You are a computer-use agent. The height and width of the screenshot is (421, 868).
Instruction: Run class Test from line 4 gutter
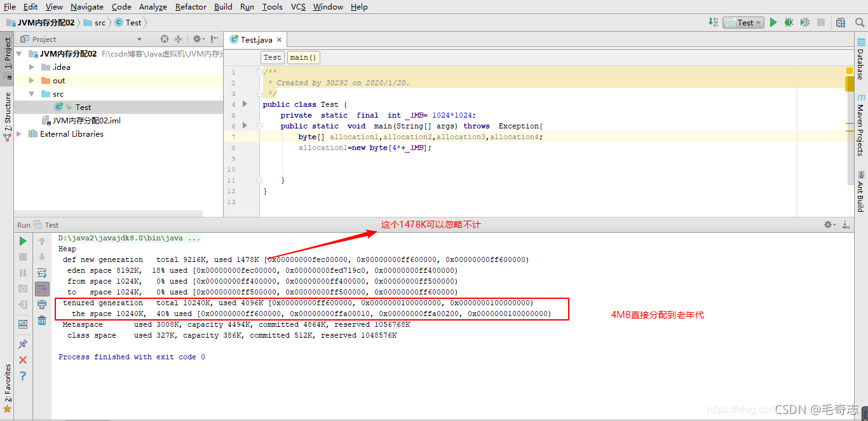pyautogui.click(x=245, y=104)
